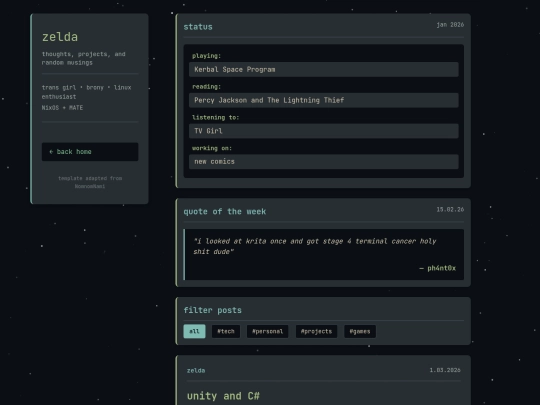Screen dimensions: 540x405
Task: Filter posts by #projects tag
Action: point(316,331)
